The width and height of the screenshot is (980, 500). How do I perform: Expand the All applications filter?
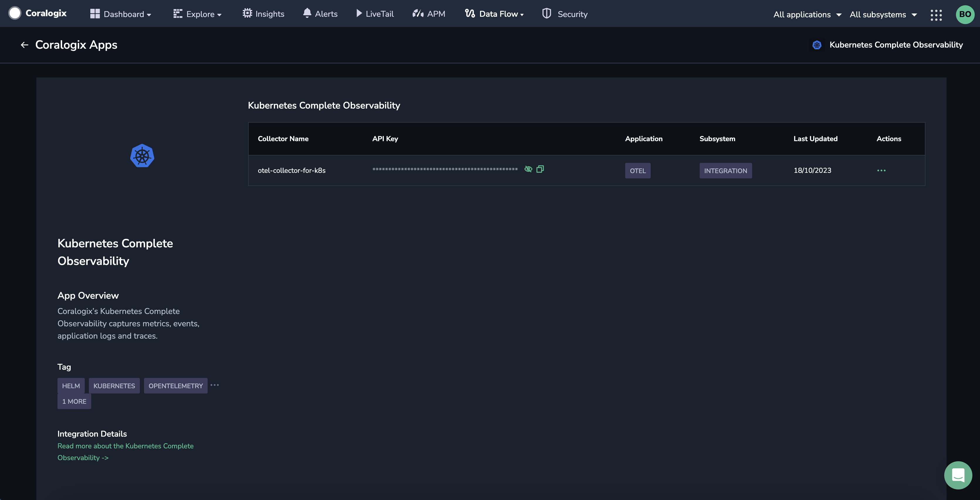click(807, 14)
